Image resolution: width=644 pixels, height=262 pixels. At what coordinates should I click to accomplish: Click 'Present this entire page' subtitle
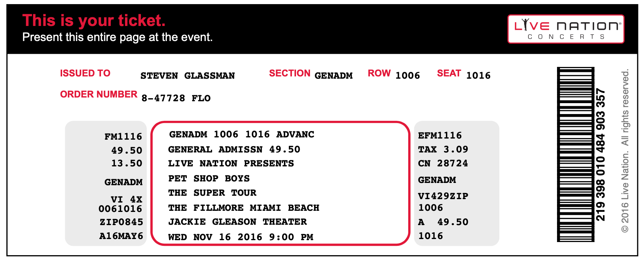[118, 37]
